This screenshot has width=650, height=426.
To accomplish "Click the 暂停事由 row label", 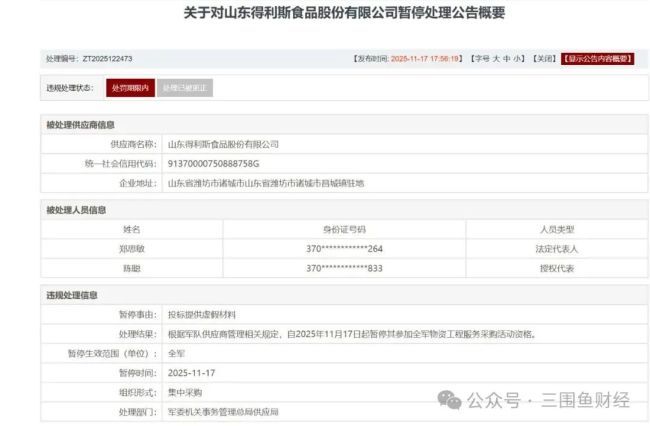I will [x=138, y=315].
